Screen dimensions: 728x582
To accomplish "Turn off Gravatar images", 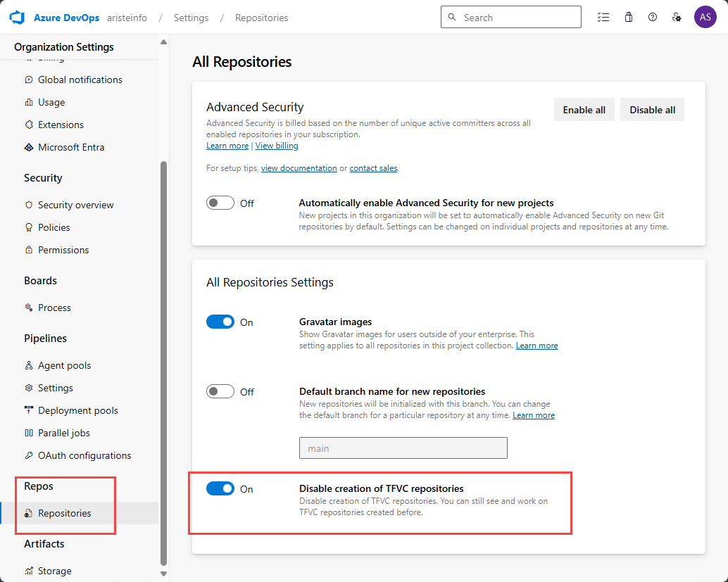I will coord(220,321).
